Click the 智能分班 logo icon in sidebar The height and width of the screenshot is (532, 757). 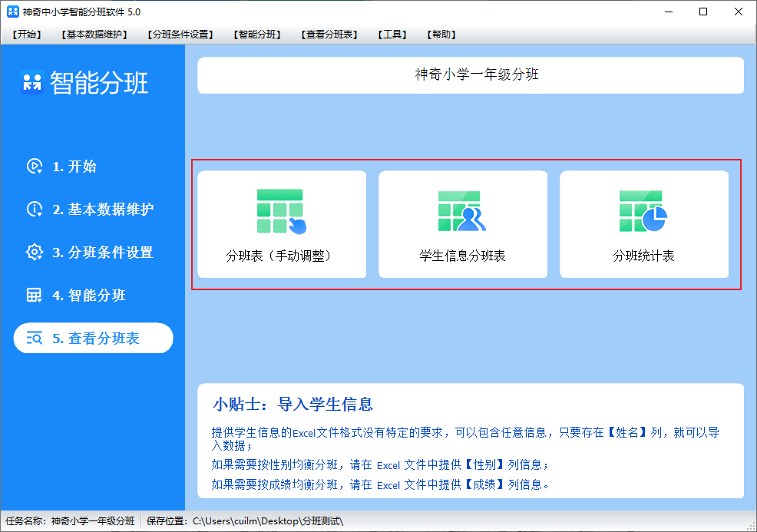point(32,83)
